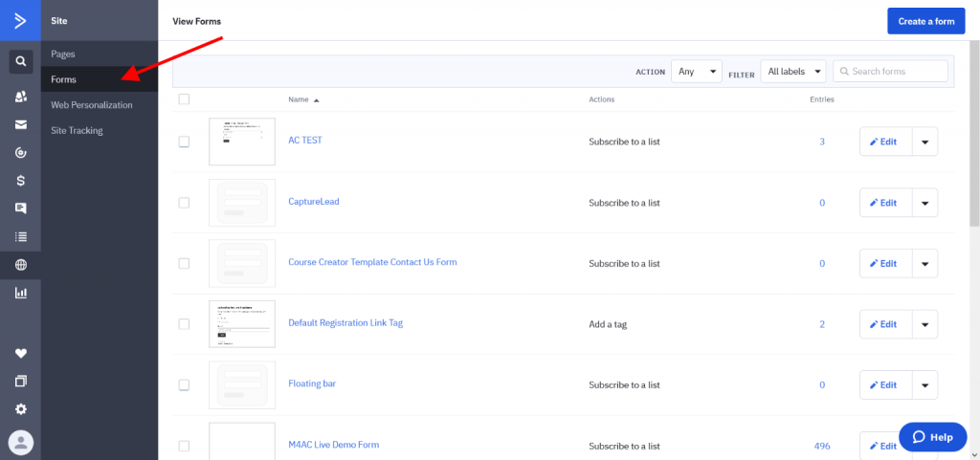Open the Settings gear icon
The image size is (980, 460).
point(21,408)
